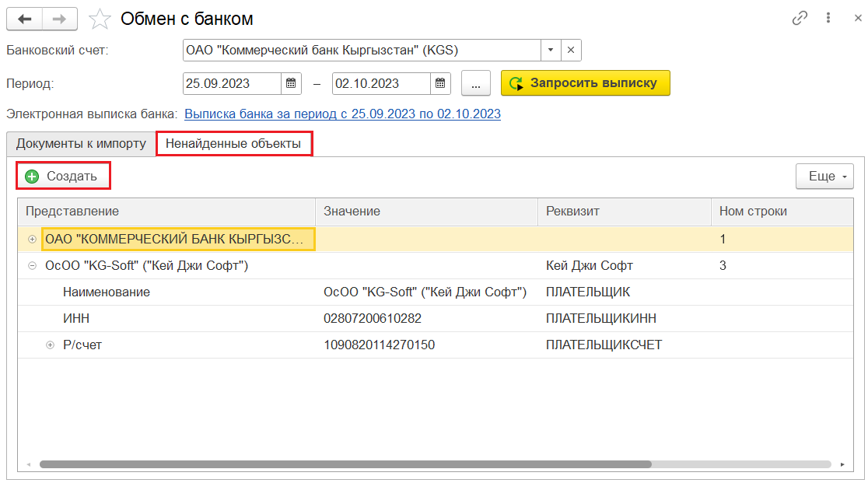Screen dimensions: 868x483
Task: Switch to the Документы к импорту tab
Action: tap(81, 144)
